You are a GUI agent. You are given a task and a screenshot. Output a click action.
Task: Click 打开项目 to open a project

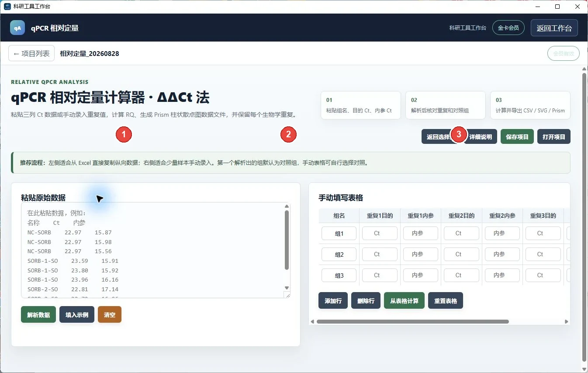(554, 136)
